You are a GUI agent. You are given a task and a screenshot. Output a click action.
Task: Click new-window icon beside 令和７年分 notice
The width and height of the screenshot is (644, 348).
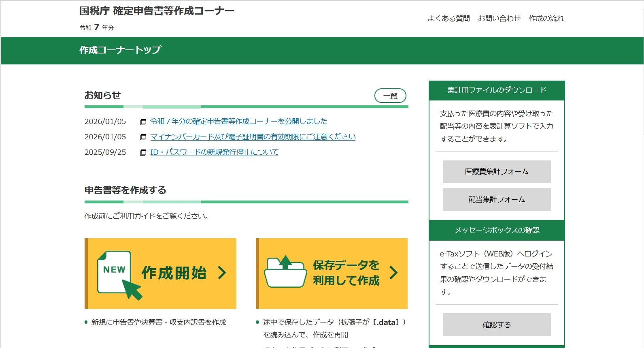click(x=143, y=122)
